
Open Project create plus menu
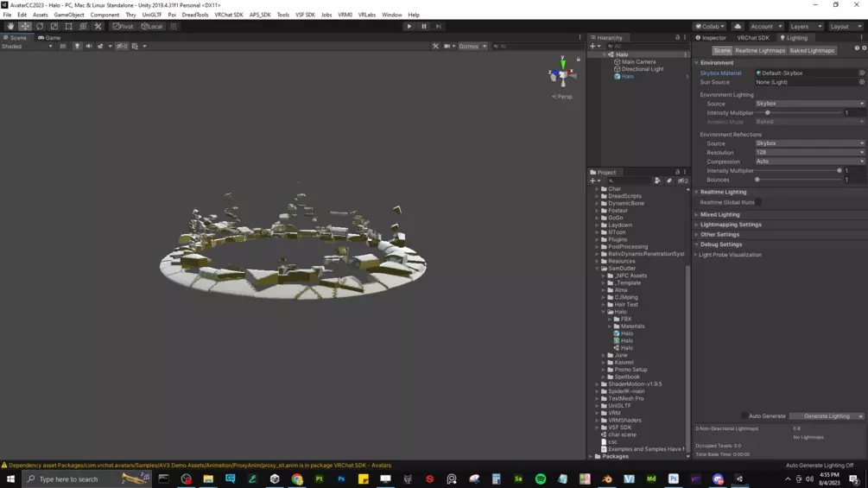(x=594, y=181)
